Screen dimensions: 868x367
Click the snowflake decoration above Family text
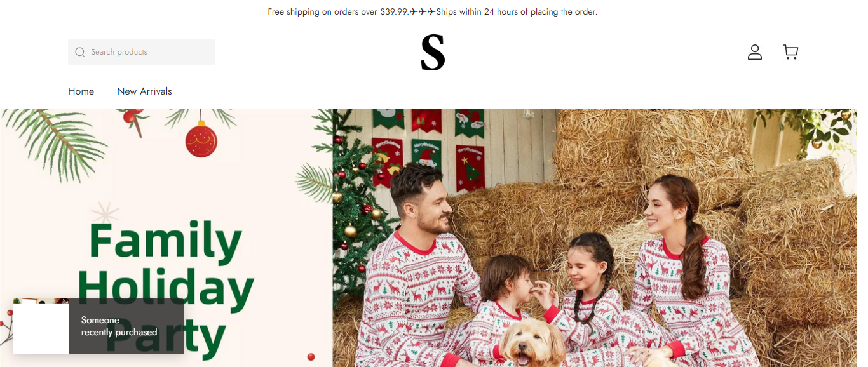105,214
